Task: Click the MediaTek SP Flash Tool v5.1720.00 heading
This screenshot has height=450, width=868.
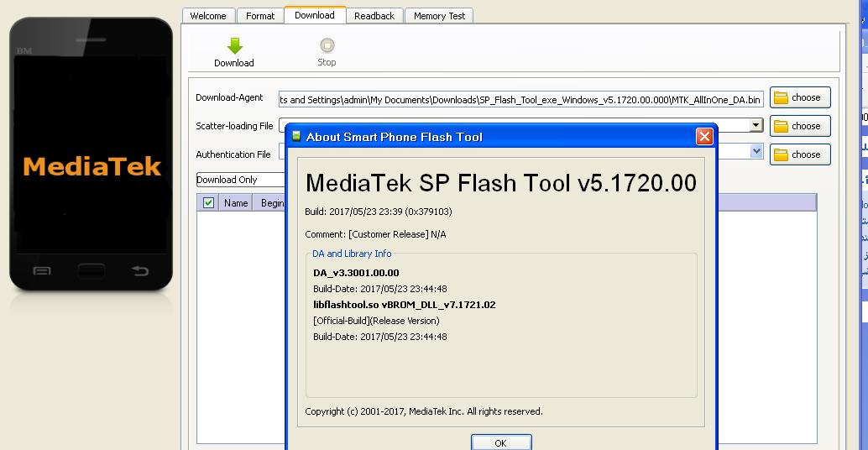Action: coord(501,183)
